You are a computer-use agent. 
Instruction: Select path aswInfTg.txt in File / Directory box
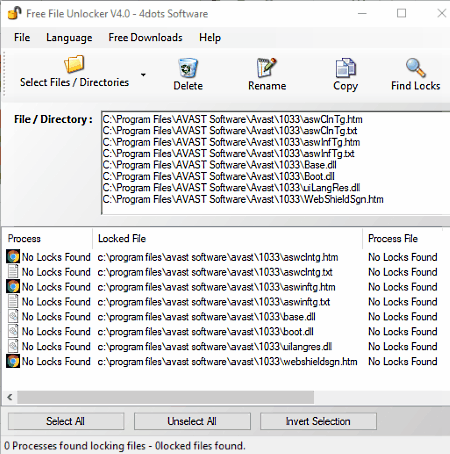pos(228,154)
